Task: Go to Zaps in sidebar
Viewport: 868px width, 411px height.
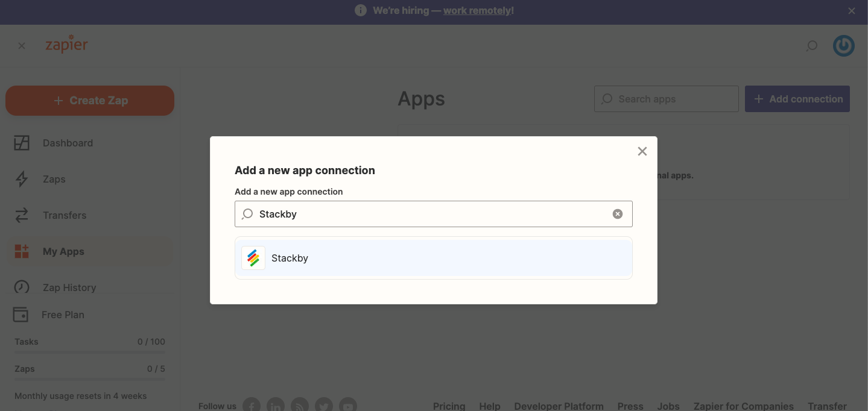Action: [54, 179]
